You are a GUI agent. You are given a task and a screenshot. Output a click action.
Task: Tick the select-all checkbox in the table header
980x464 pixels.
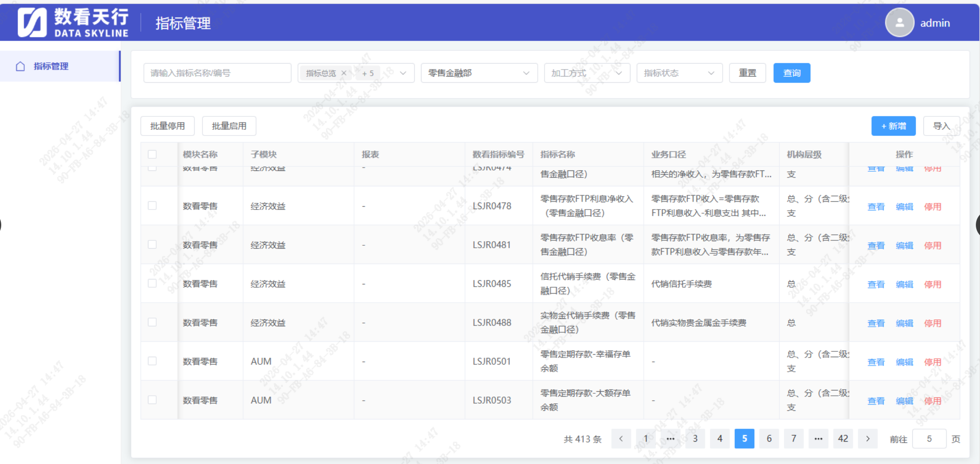point(152,154)
